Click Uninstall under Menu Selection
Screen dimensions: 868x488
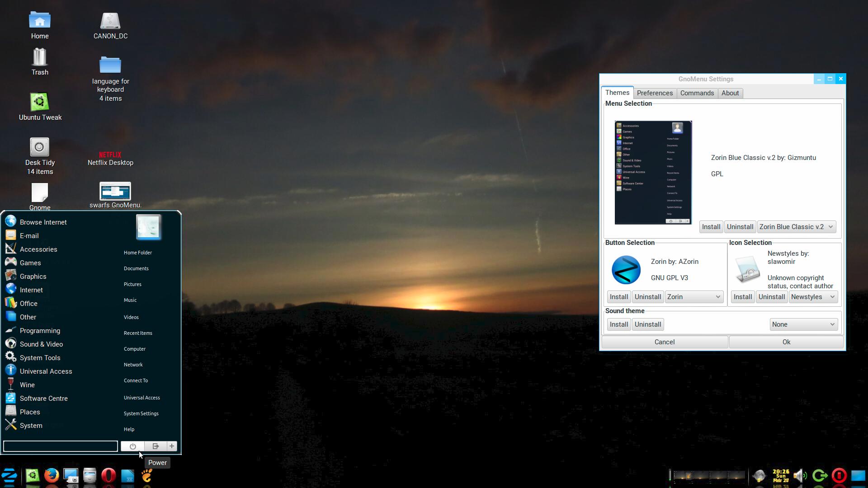pyautogui.click(x=740, y=227)
